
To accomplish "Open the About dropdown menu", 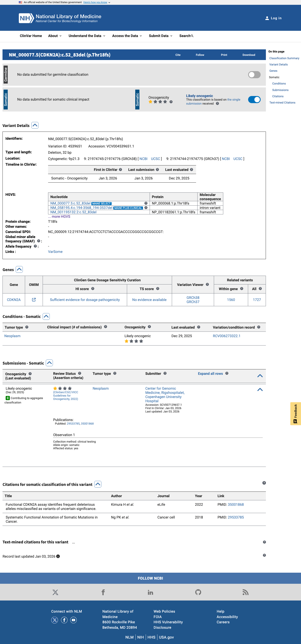I will pos(55,36).
